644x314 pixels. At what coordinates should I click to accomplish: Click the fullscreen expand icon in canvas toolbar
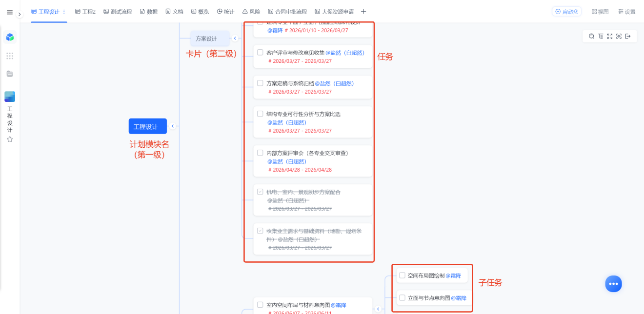[x=610, y=37]
